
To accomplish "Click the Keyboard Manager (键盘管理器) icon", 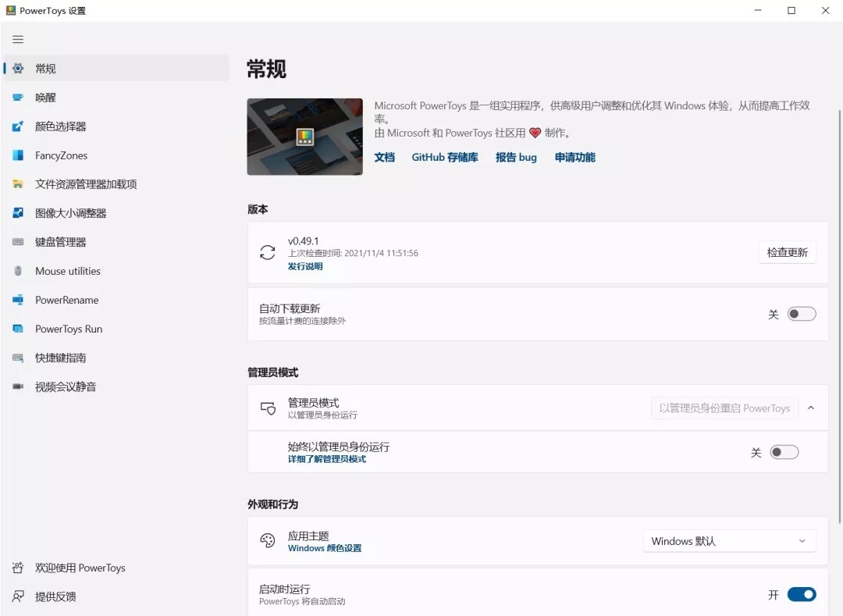I will pyautogui.click(x=18, y=242).
